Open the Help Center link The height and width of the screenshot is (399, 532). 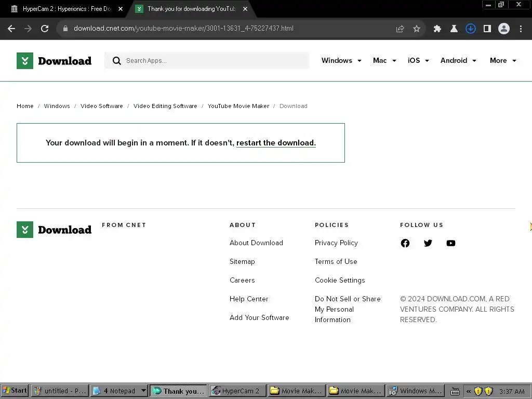249,299
